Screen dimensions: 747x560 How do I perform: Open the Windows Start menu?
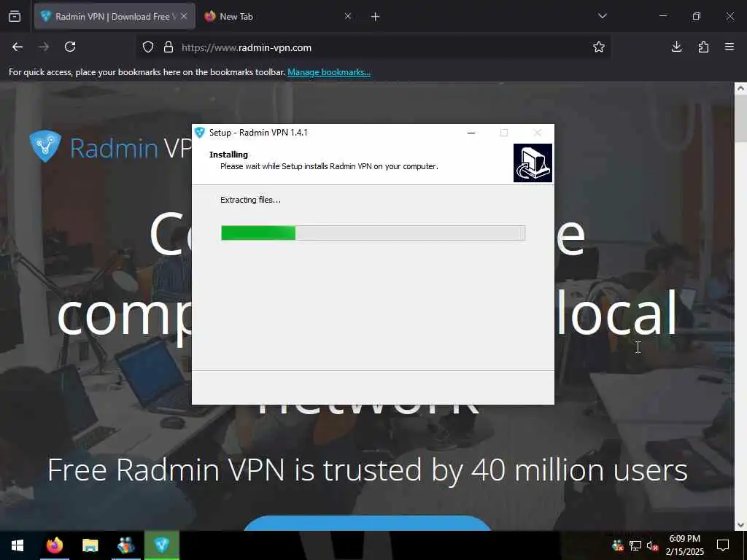click(18, 545)
